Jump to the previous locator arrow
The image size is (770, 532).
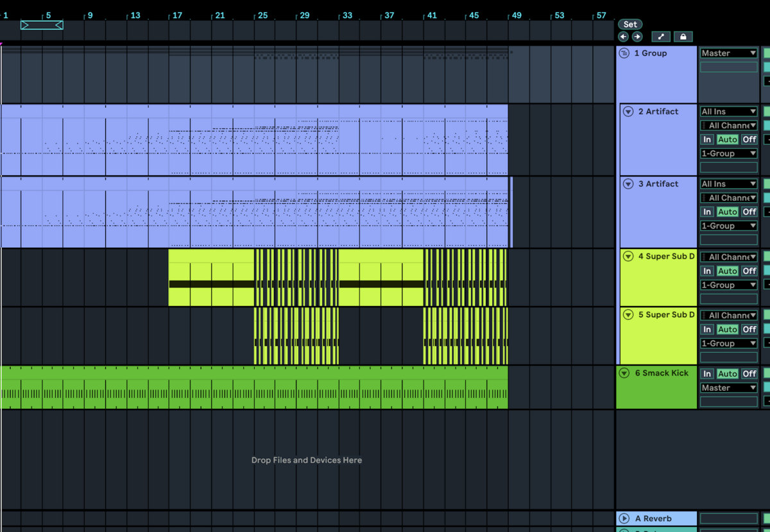point(623,37)
